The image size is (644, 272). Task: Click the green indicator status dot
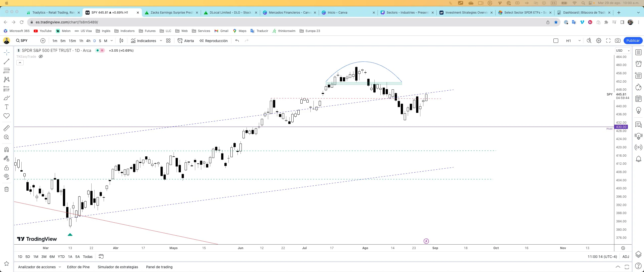[97, 50]
